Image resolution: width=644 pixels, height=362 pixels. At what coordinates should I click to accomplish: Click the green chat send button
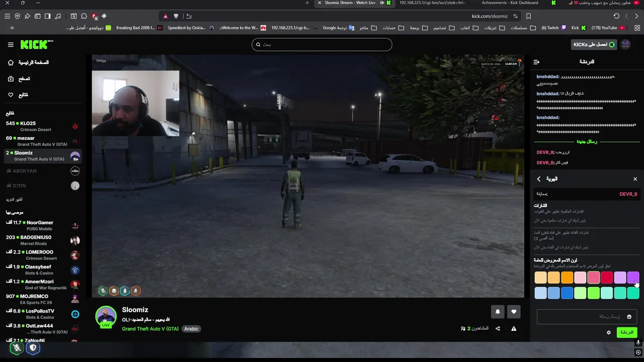click(x=627, y=332)
